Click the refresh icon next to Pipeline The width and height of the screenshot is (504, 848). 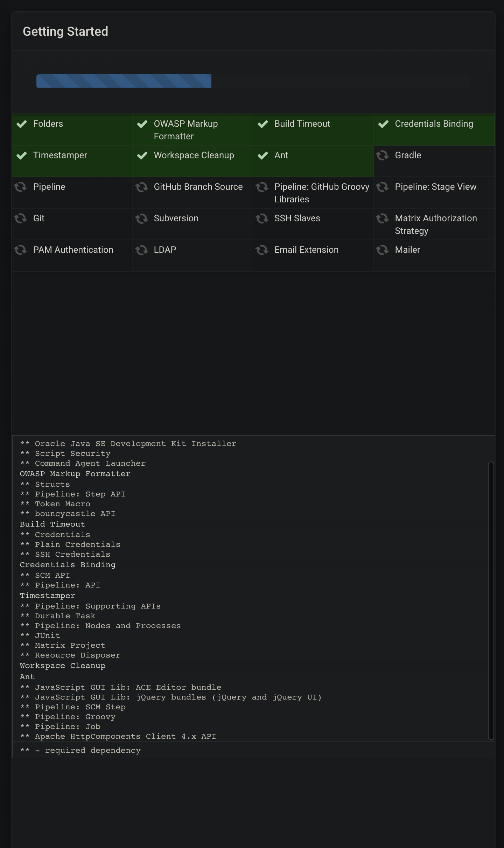(x=20, y=187)
